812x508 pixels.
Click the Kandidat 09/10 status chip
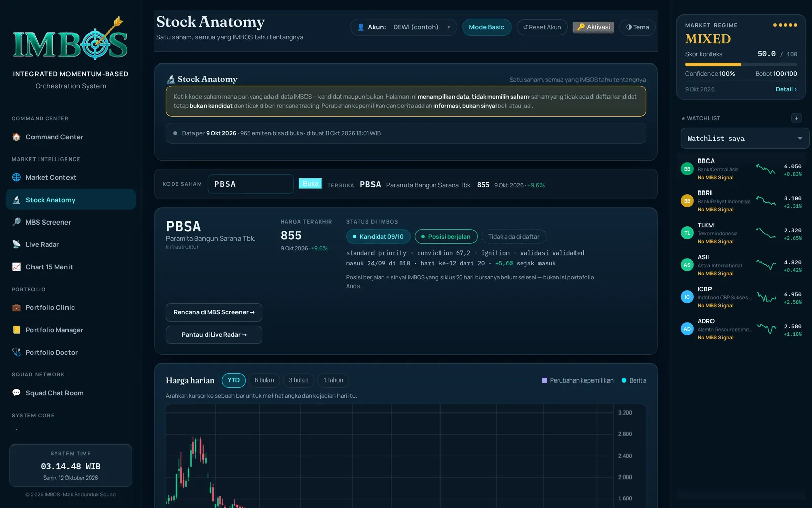tap(378, 237)
